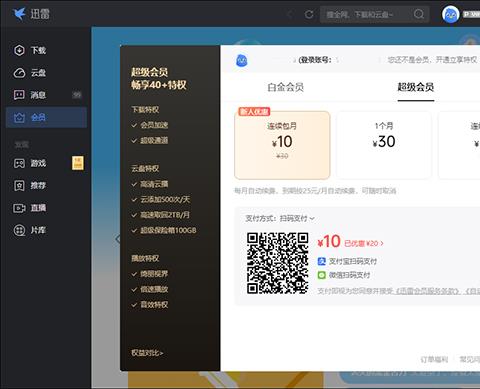This screenshot has height=389, width=480.
Task: Click the search magnifier icon
Action: 419,14
